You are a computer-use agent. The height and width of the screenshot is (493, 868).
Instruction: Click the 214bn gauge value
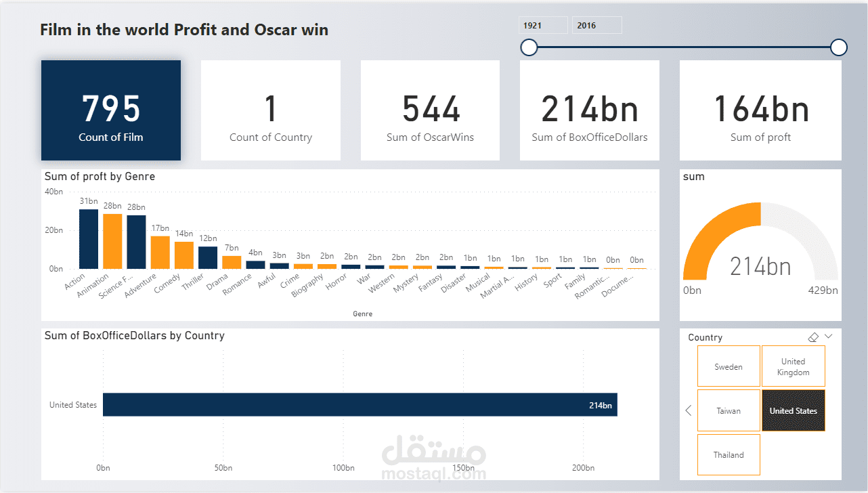pyautogui.click(x=761, y=266)
